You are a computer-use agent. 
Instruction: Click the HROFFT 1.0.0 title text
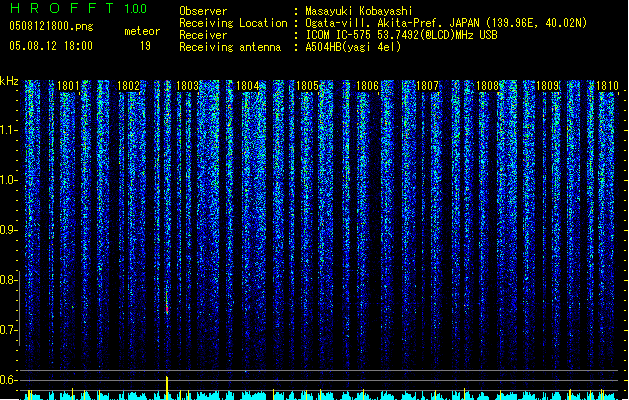pyautogui.click(x=79, y=8)
